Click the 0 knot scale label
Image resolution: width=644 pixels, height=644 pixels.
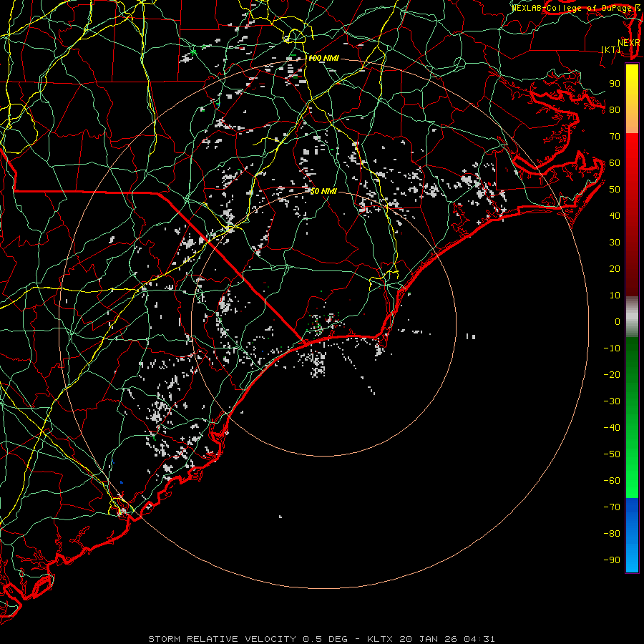[x=618, y=321]
